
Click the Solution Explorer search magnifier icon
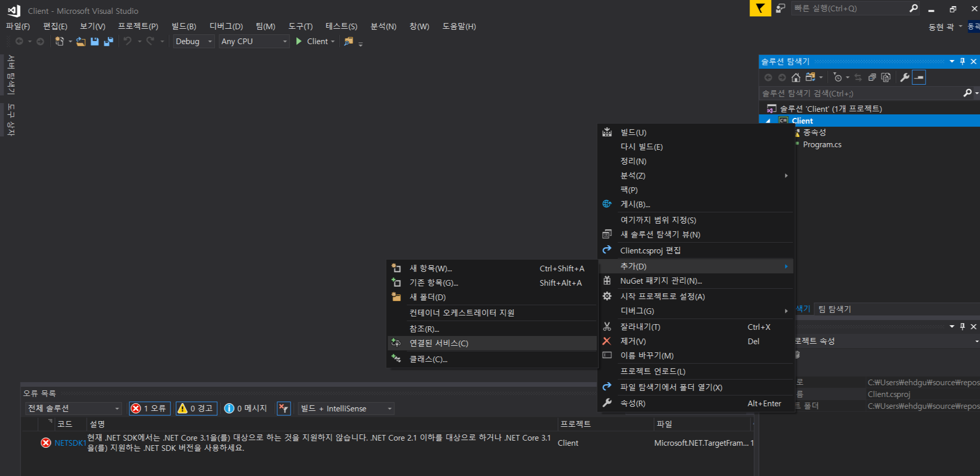(968, 93)
